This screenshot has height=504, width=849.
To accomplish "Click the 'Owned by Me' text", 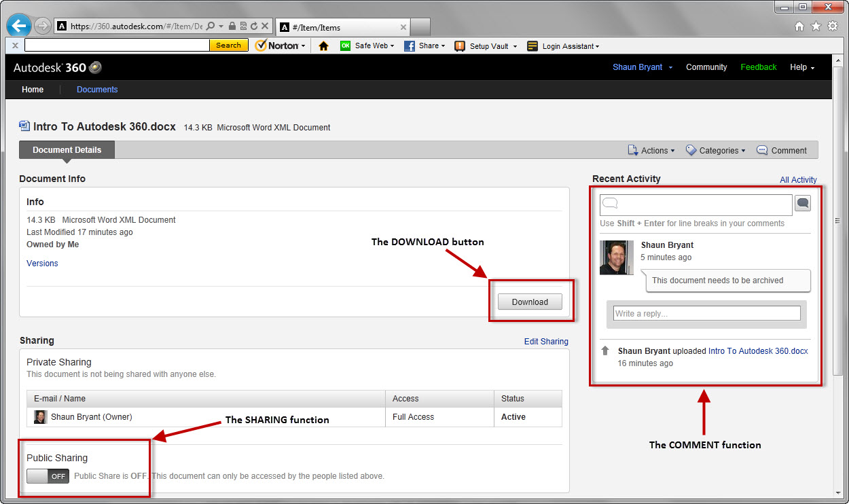I will (53, 245).
